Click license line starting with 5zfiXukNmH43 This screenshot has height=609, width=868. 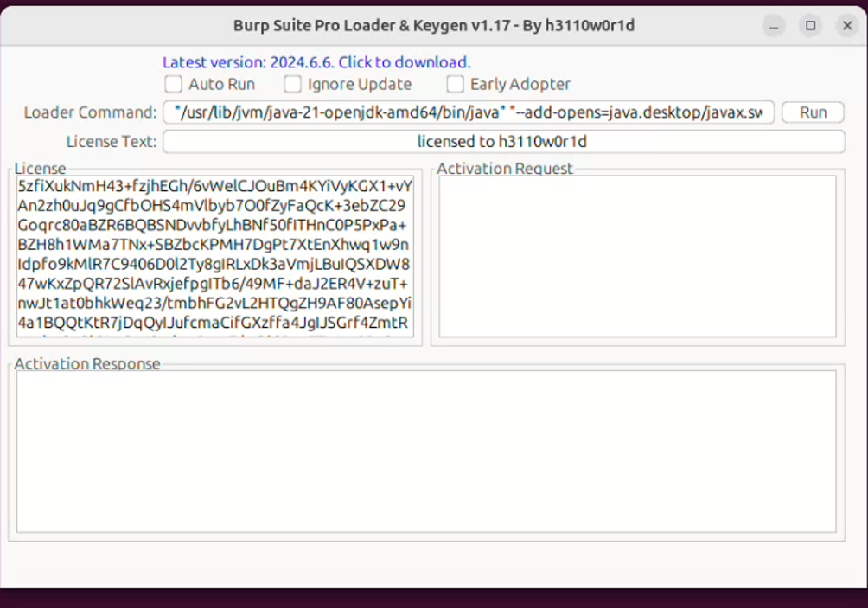(x=214, y=186)
